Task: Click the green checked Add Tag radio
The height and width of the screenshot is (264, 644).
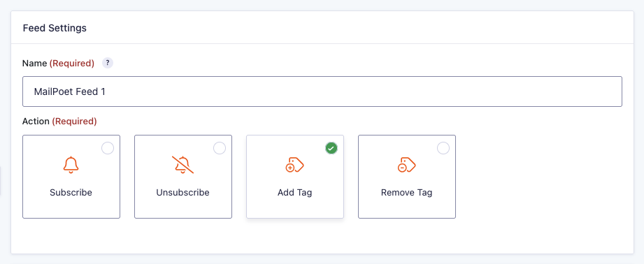Action: 331,148
